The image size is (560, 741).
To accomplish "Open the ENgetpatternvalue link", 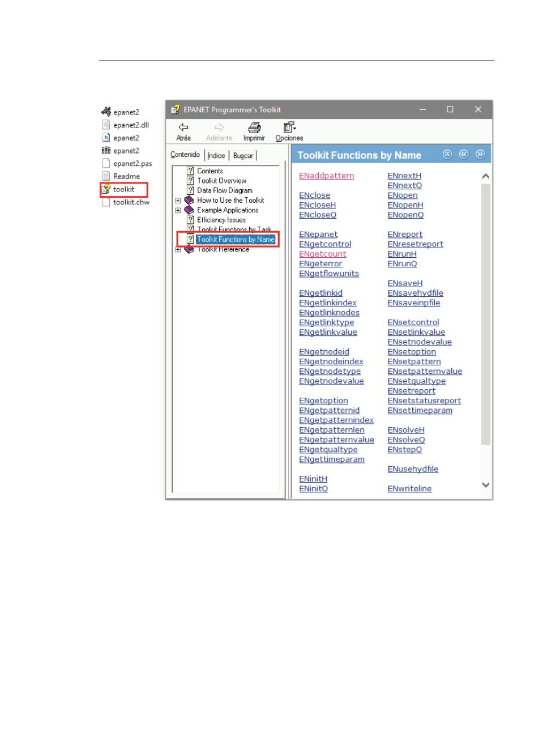I will [x=337, y=440].
